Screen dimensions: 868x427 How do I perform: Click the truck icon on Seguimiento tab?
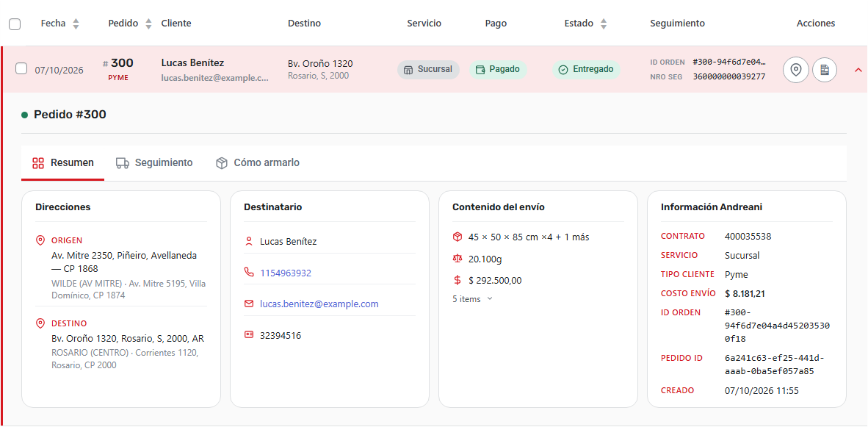click(x=123, y=163)
